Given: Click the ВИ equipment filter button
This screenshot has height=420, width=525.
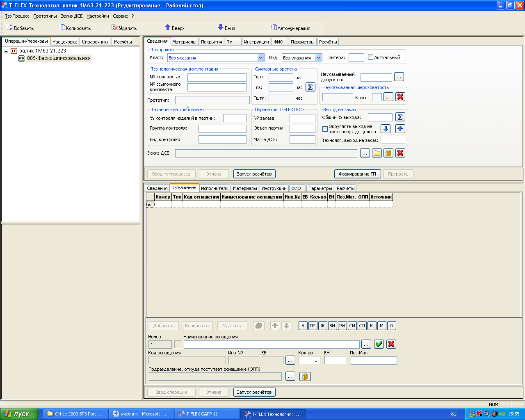Looking at the screenshot, I should (x=332, y=326).
